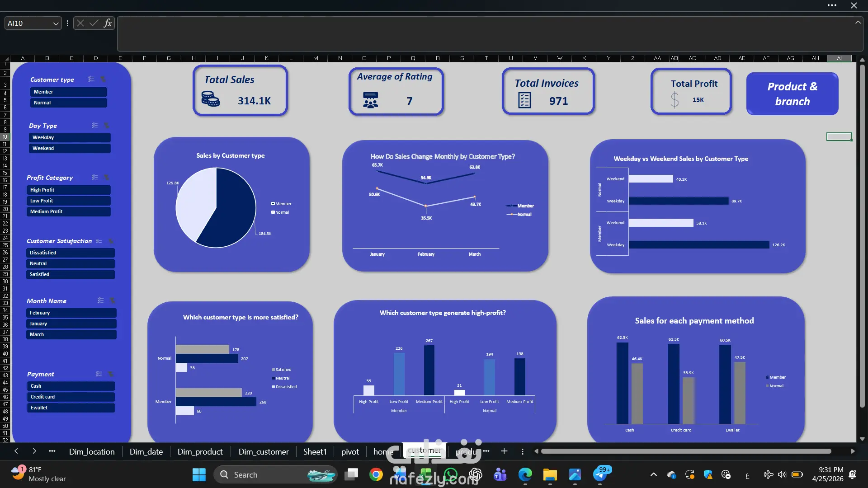The image size is (868, 488).
Task: Click multi-select icon on Month Name slicer
Action: tap(101, 300)
